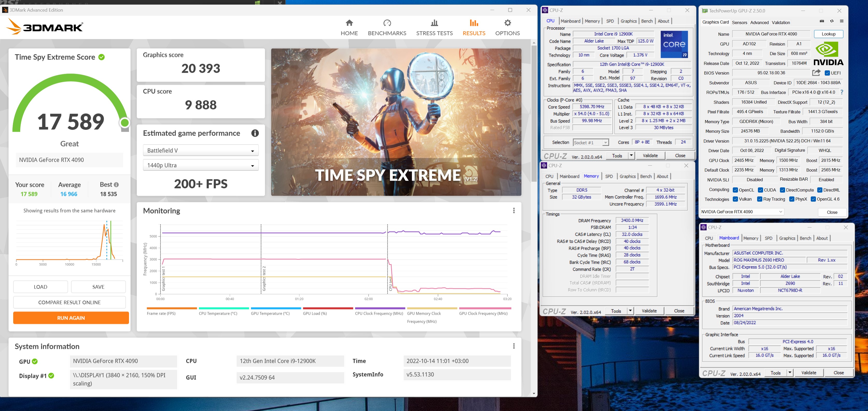Click the Lookup button in GPU-Z
The width and height of the screenshot is (868, 411).
[828, 34]
